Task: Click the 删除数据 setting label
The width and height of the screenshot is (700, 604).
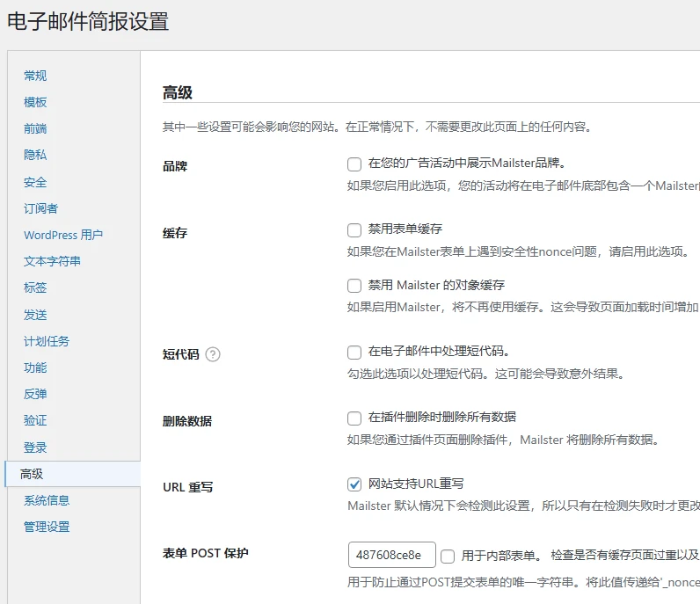Action: [187, 421]
